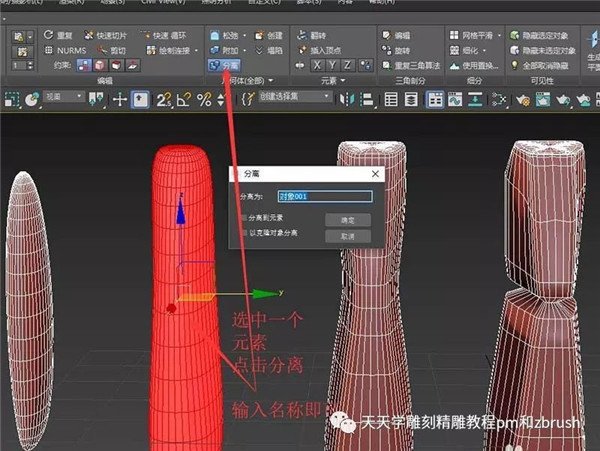Open the 松弛 dropdown arrow
Viewport: 600px width, 451px height.
coord(245,36)
